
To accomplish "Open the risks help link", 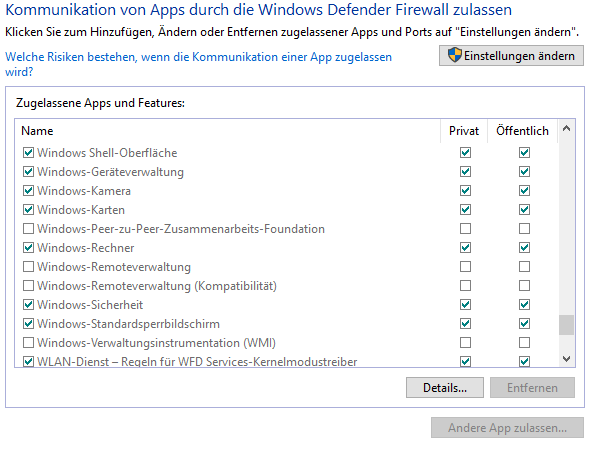I will (x=198, y=64).
